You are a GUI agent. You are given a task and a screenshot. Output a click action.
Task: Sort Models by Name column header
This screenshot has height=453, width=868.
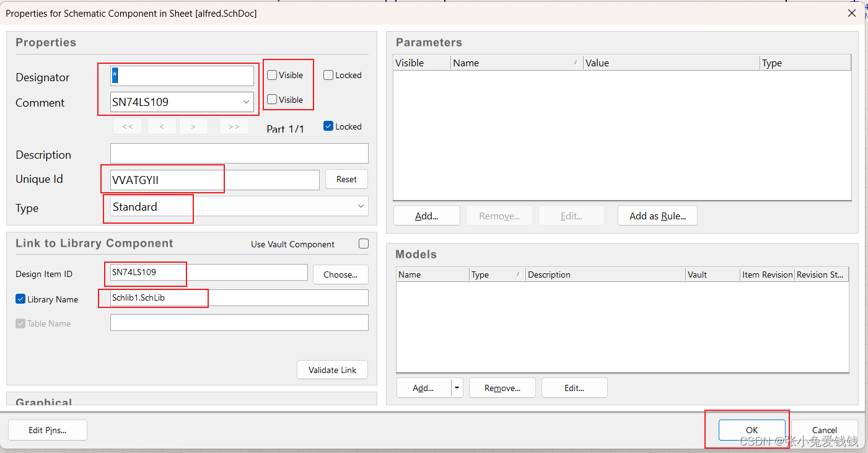432,275
